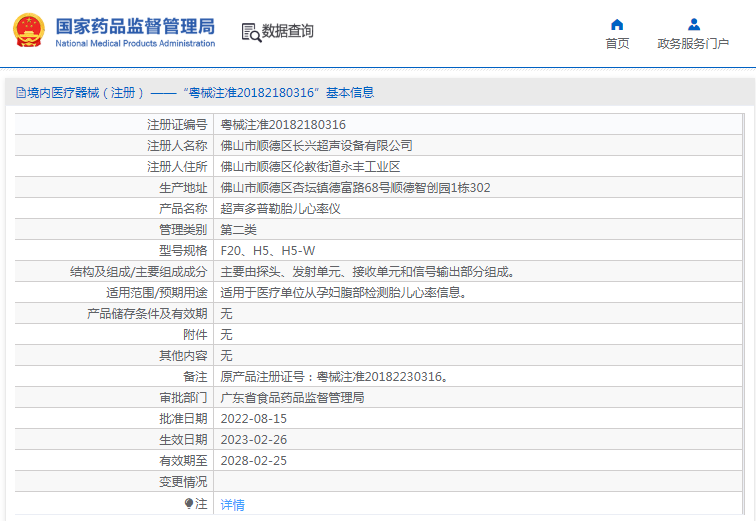The width and height of the screenshot is (756, 521).
Task: Select 主要由探头、发射单元 composition text
Action: tap(369, 272)
